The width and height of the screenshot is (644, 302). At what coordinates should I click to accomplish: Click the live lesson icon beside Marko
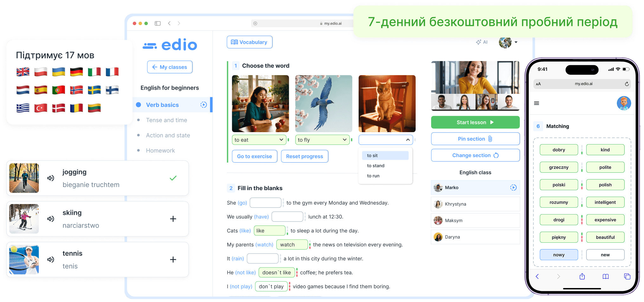(x=513, y=187)
